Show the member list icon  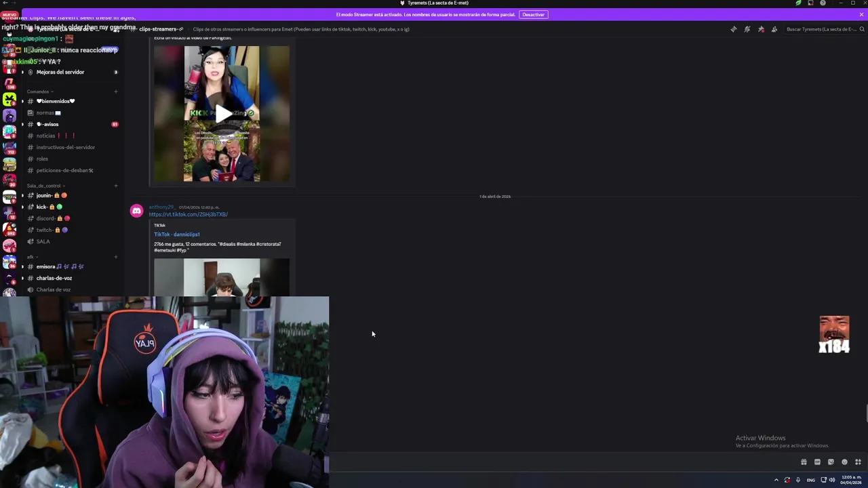pyautogui.click(x=774, y=29)
